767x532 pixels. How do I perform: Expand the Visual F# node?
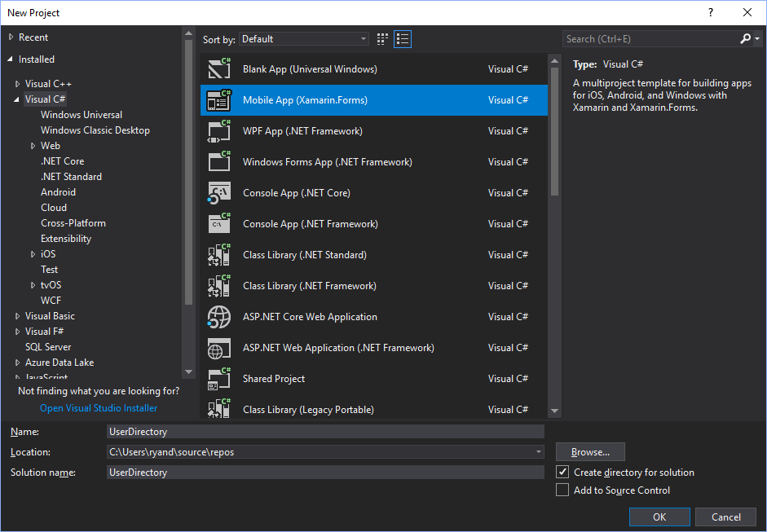point(18,332)
